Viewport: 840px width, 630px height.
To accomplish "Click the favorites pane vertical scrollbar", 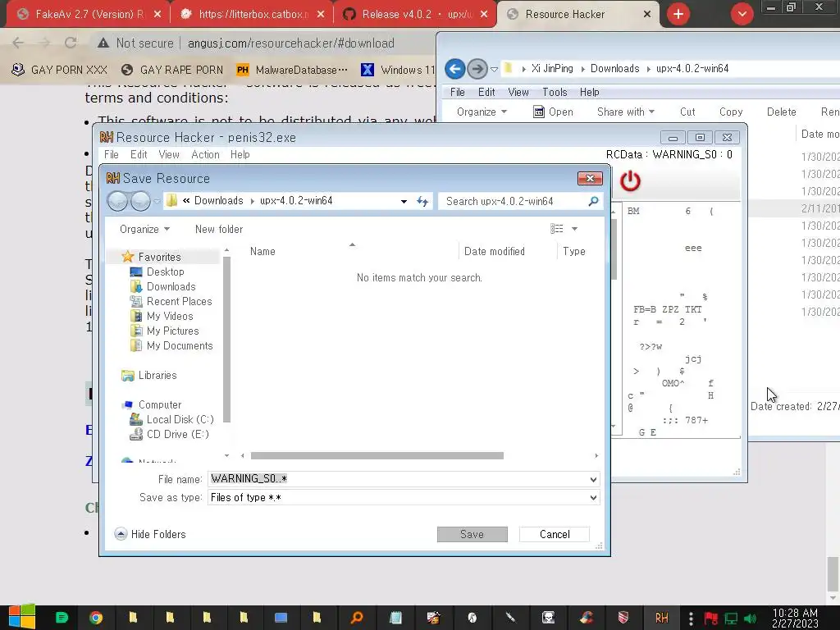I will click(x=226, y=339).
